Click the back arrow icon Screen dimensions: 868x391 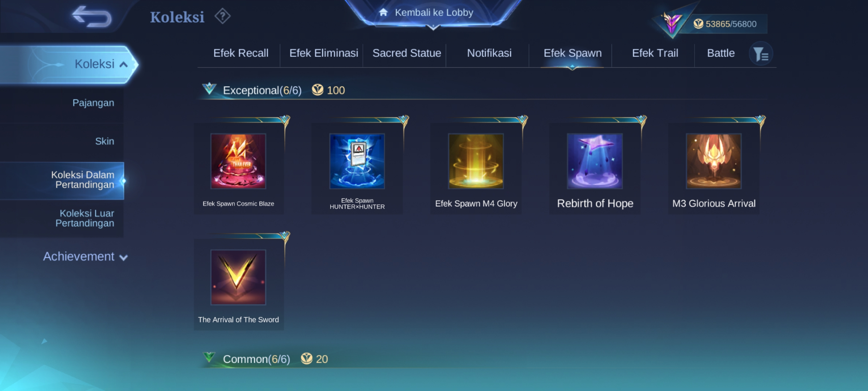[x=92, y=17]
